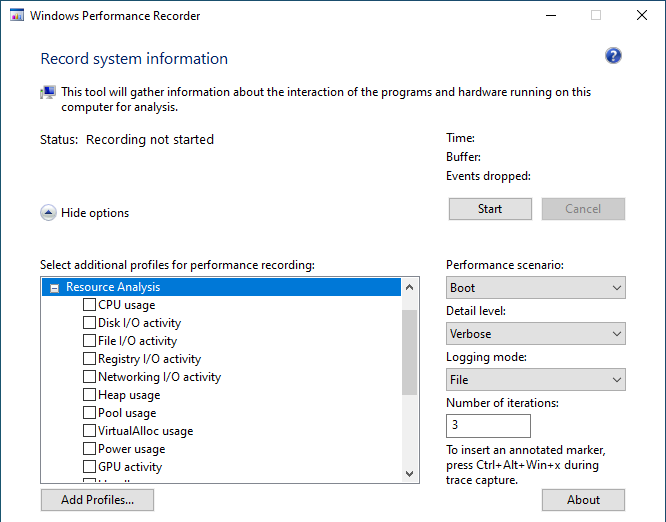Enable the CPU usage checkbox
This screenshot has height=522, width=666.
point(90,305)
